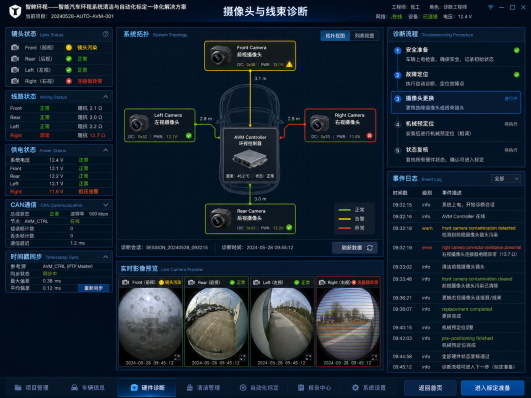
Task: Open the Right camera live preview thumbnail
Action: coord(348,322)
